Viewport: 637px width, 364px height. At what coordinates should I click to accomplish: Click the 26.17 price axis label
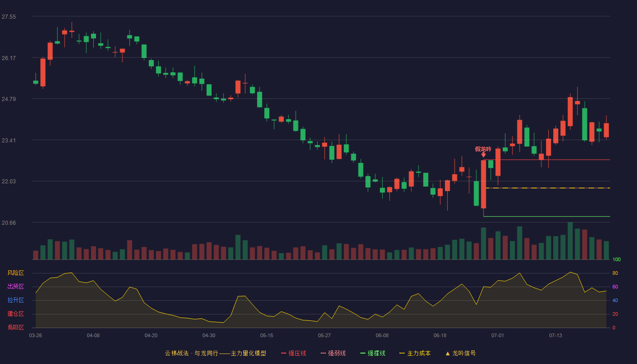pos(9,58)
